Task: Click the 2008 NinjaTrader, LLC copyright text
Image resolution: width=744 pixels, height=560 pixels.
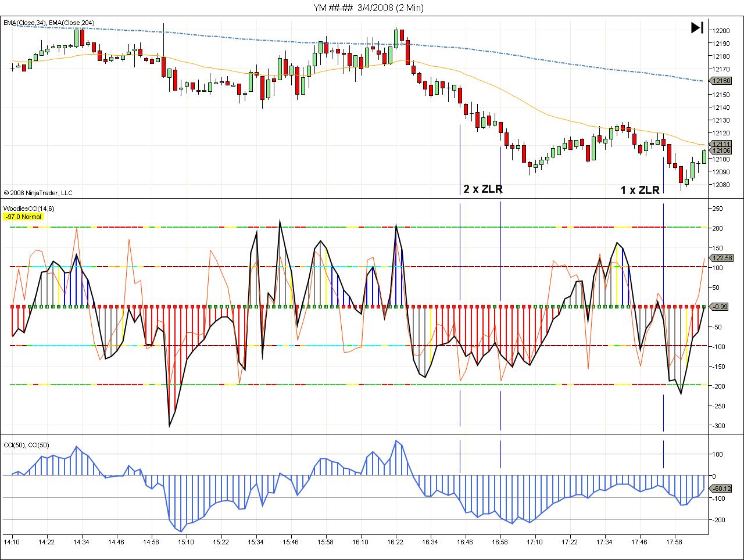Action: tap(38, 193)
